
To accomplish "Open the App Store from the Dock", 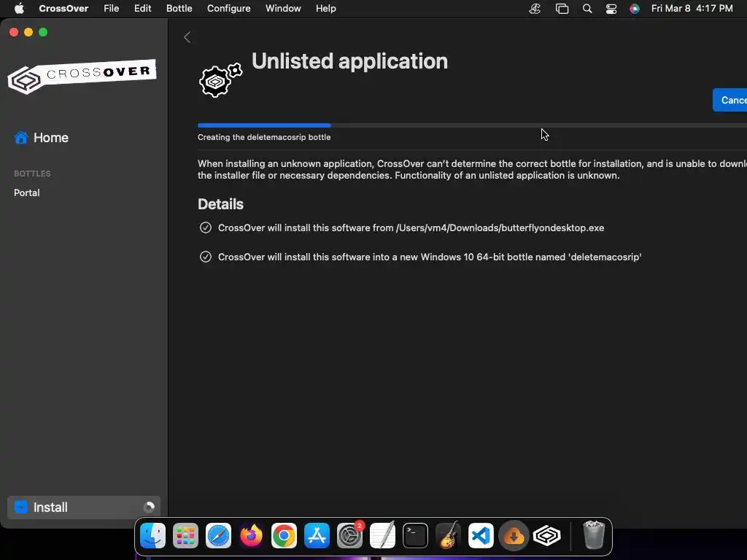I will (317, 536).
